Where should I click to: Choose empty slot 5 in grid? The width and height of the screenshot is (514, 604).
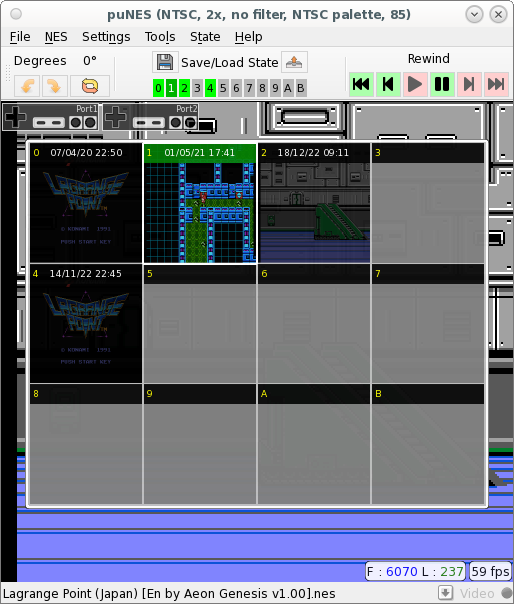tap(200, 324)
